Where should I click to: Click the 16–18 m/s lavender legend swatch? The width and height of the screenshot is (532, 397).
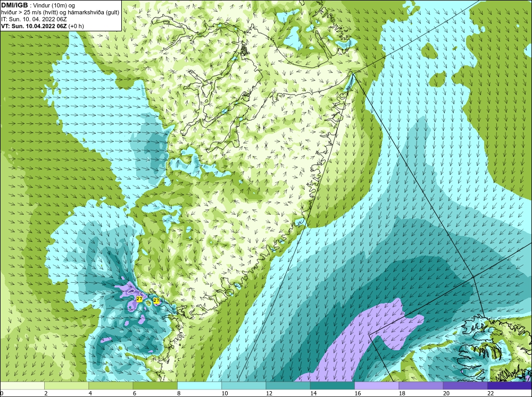pos(377,386)
